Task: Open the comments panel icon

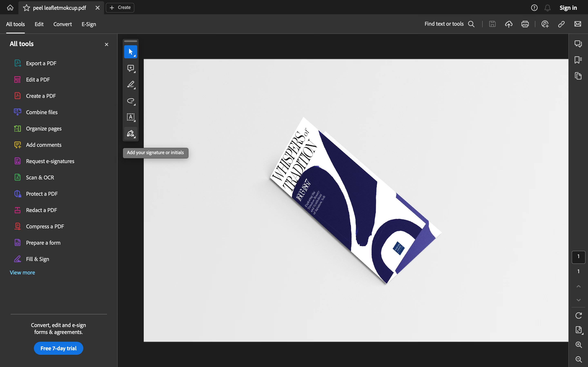Action: tap(578, 44)
